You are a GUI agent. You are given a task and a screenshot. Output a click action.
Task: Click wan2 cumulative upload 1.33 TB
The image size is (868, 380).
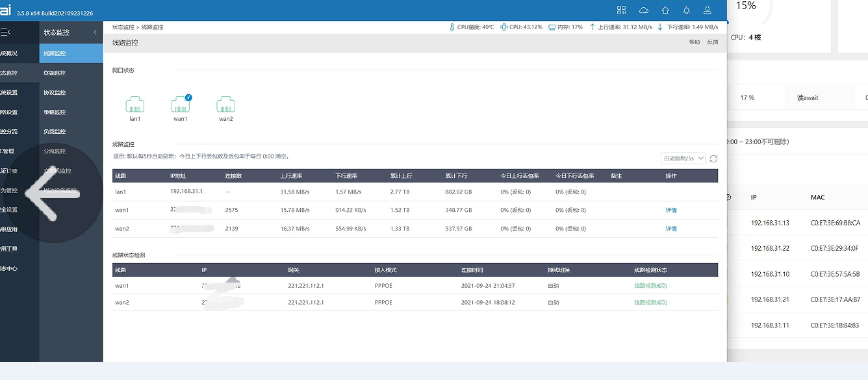pos(400,229)
